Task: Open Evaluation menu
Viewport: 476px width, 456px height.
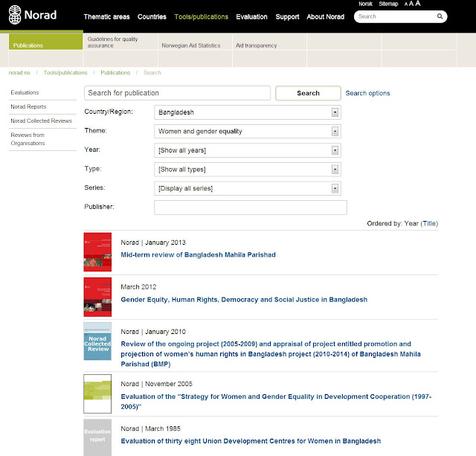Action: (251, 16)
